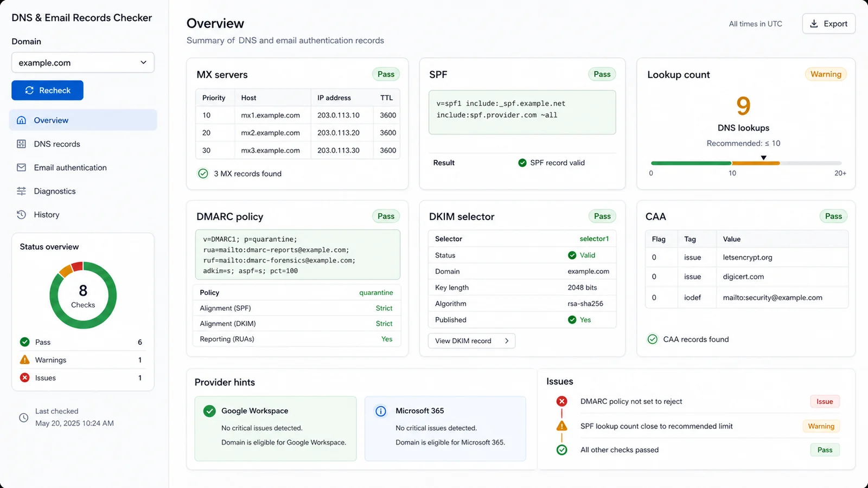The width and height of the screenshot is (868, 488).
Task: Click the History clock-arrow icon
Action: pyautogui.click(x=22, y=215)
